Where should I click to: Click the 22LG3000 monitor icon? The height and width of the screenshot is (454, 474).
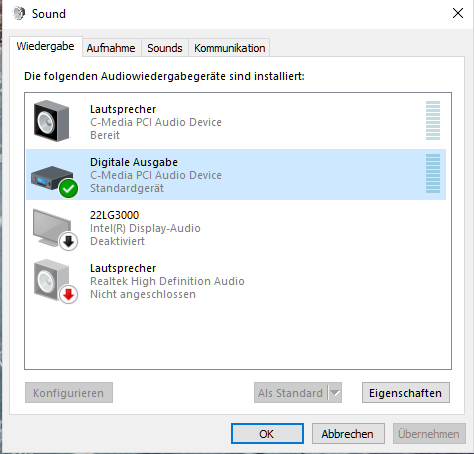tap(55, 229)
